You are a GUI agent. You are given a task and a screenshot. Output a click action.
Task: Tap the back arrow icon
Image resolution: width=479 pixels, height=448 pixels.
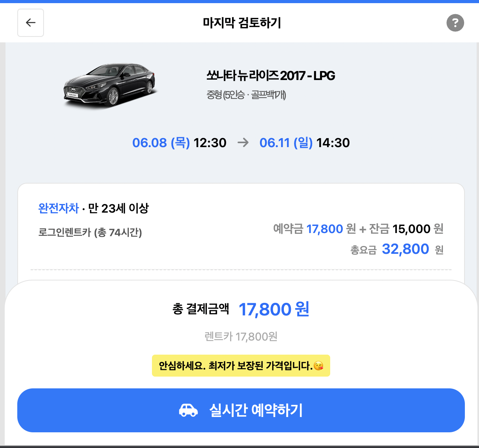pos(31,23)
